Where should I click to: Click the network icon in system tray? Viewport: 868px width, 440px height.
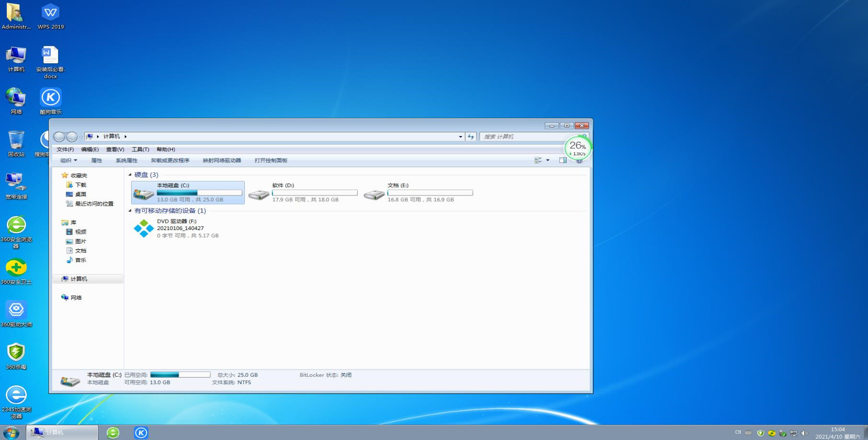tap(793, 433)
